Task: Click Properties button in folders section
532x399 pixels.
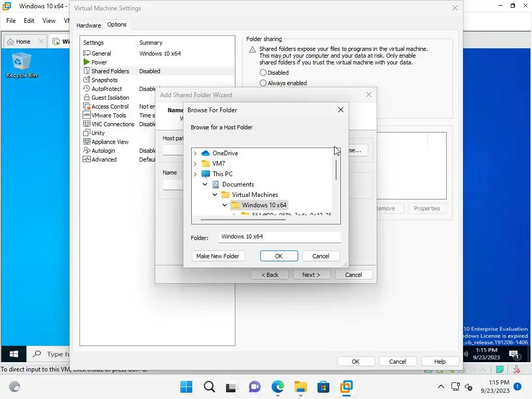Action: [x=427, y=208]
